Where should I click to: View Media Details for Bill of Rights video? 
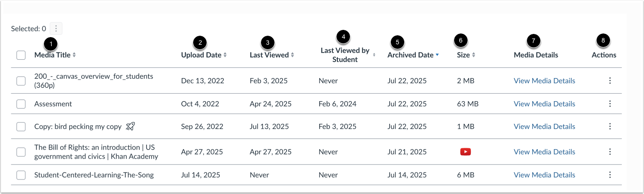pos(544,152)
